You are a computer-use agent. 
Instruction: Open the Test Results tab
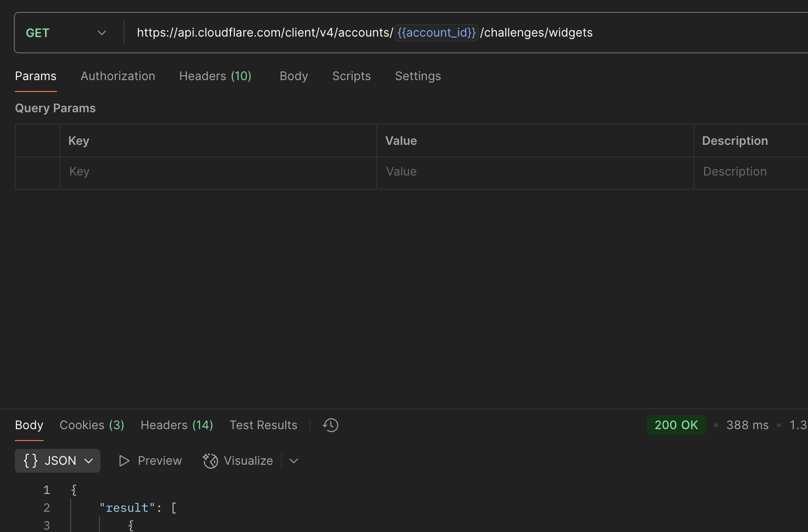(264, 425)
